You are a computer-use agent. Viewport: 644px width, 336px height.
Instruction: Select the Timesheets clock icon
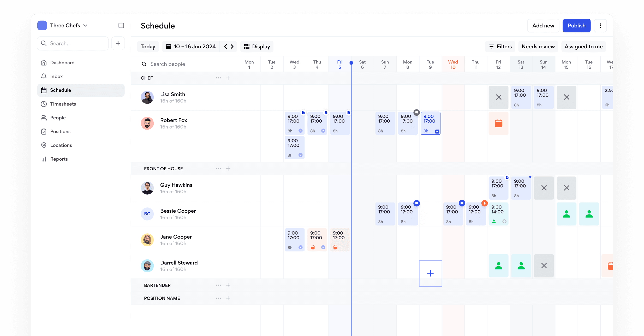44,104
